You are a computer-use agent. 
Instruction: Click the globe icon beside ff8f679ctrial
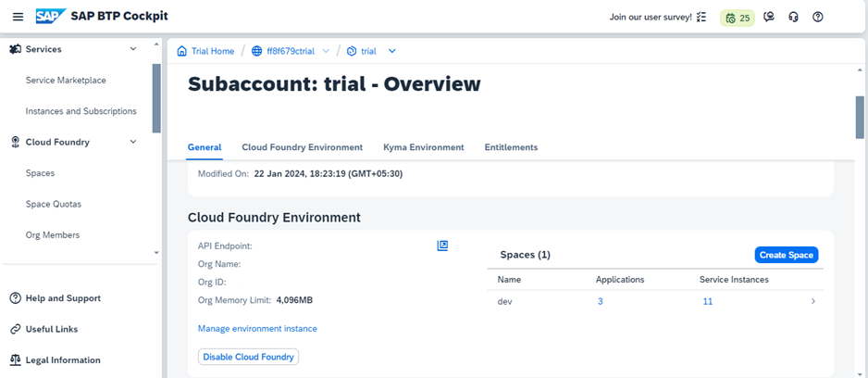click(x=257, y=51)
